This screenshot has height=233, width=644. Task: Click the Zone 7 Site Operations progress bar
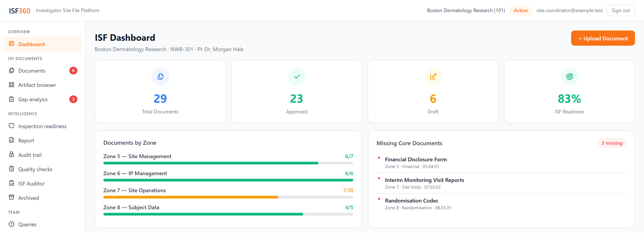[x=228, y=197]
